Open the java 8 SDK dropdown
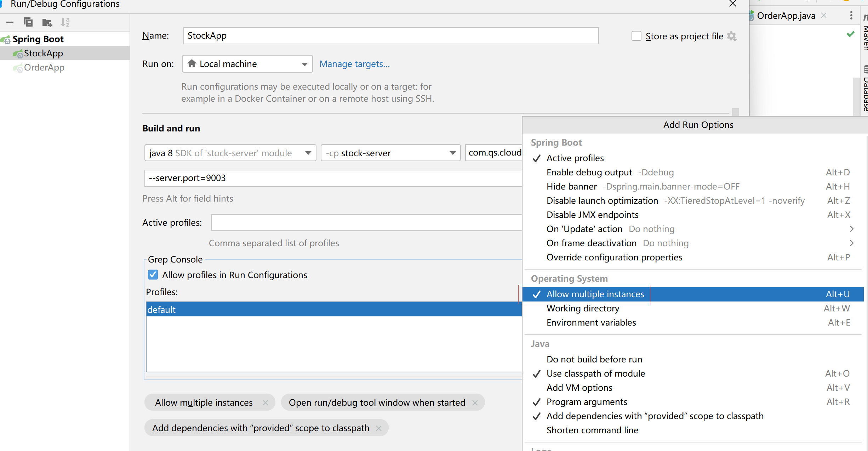 click(x=230, y=153)
